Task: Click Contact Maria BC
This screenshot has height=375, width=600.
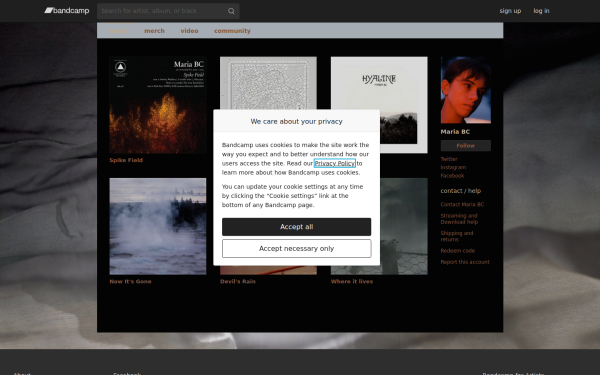Action: point(462,204)
